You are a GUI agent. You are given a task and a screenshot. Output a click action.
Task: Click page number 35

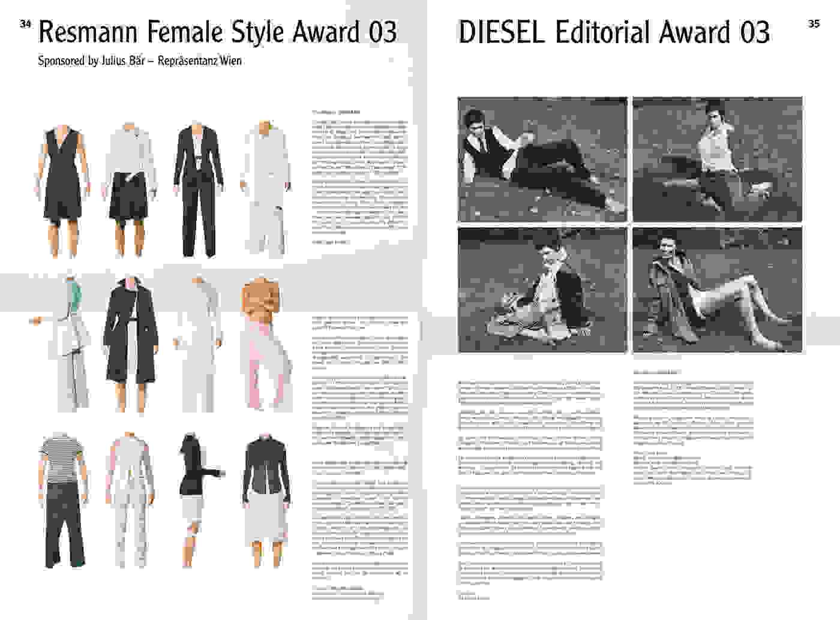click(x=814, y=24)
